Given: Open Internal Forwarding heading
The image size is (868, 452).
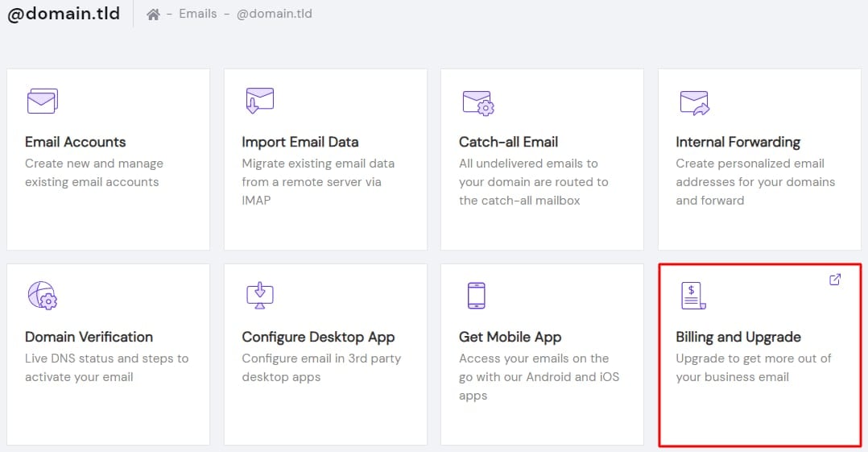Looking at the screenshot, I should tap(738, 142).
